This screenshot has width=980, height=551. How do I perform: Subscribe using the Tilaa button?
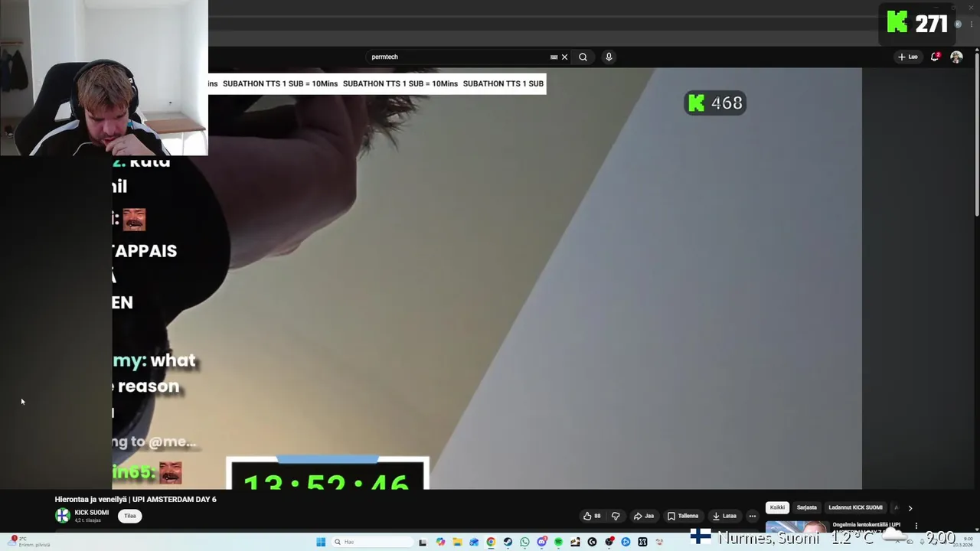click(x=130, y=516)
